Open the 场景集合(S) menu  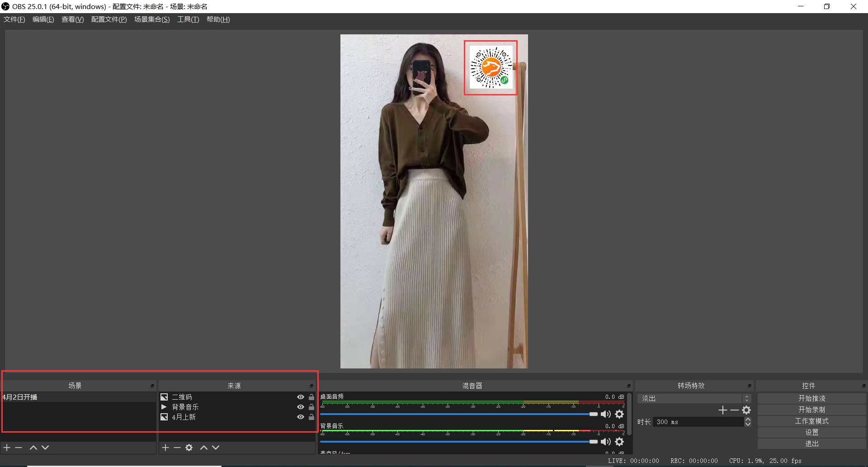pyautogui.click(x=152, y=19)
